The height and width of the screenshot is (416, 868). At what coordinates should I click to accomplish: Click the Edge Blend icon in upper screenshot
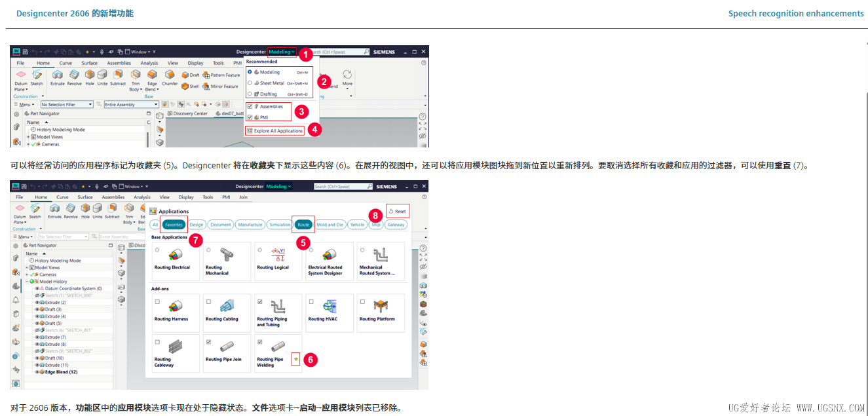[x=152, y=74]
